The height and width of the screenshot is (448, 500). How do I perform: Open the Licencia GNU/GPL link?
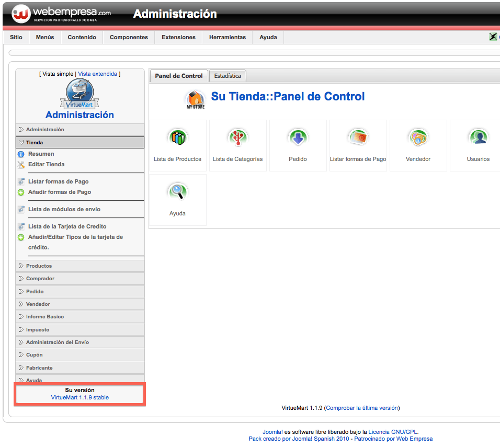(393, 432)
